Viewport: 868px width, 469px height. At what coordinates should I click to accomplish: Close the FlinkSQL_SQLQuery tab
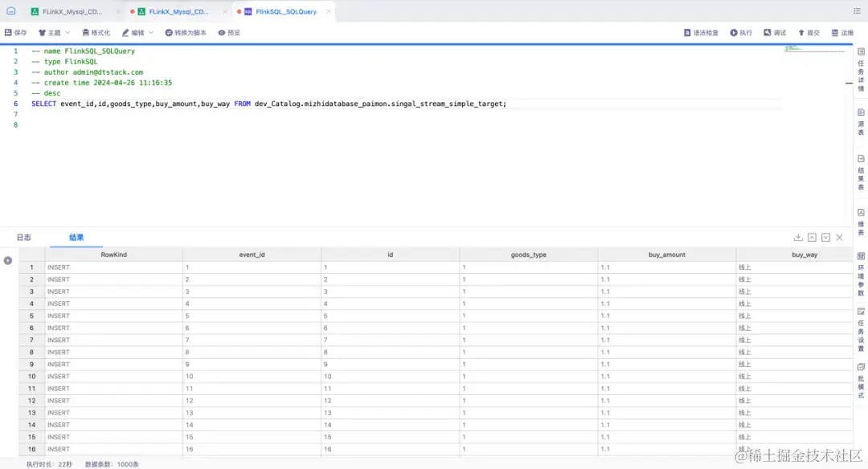coord(328,11)
